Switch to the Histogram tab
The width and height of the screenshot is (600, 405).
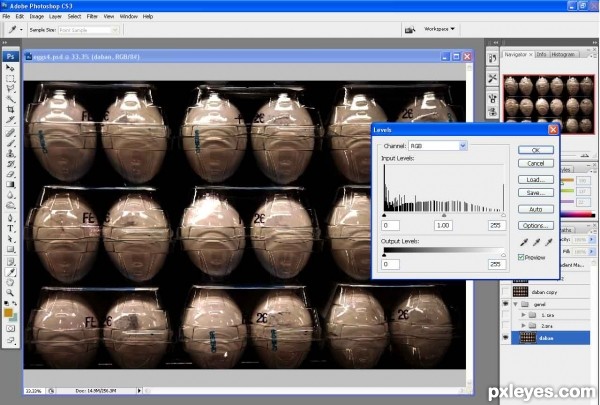tap(563, 54)
